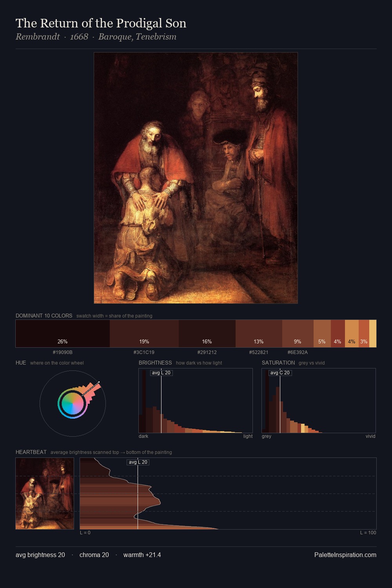The height and width of the screenshot is (588, 392).
Task: Click the 'HUE' section heading
Action: tap(21, 363)
